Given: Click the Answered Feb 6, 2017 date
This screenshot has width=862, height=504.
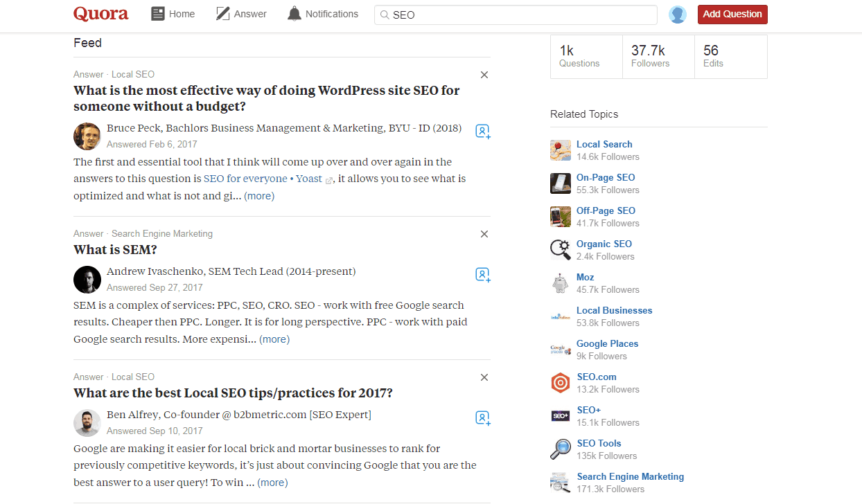Looking at the screenshot, I should coord(152,145).
